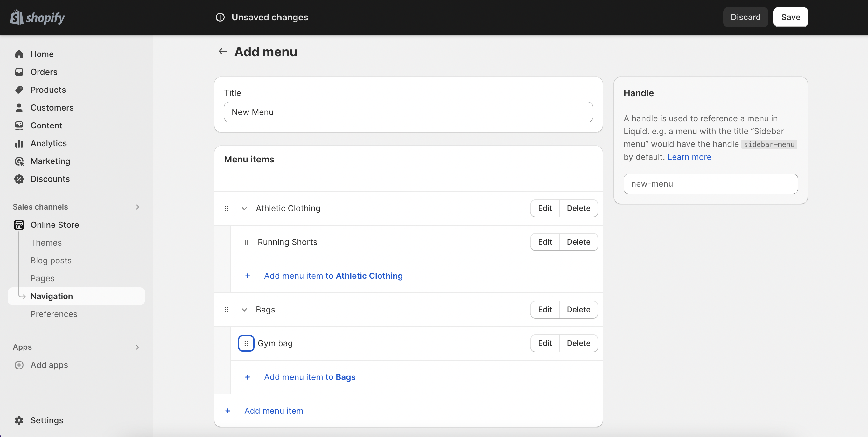Click the Online Store icon
This screenshot has height=437, width=868.
coord(19,225)
